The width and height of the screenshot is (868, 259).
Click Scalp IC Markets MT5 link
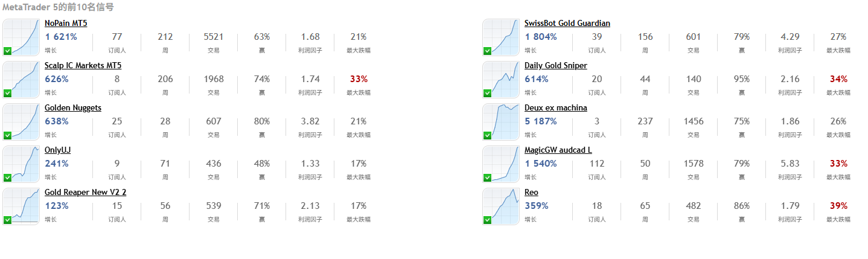[x=83, y=66]
